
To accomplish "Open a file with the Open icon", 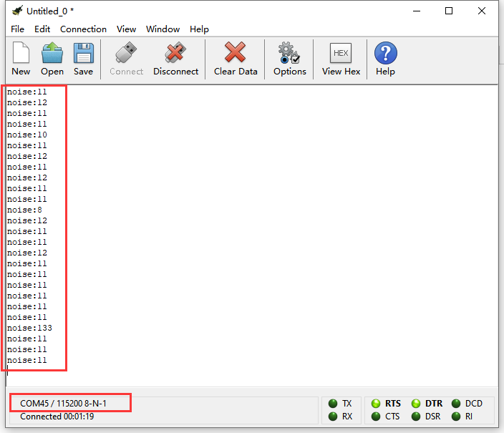I will (x=52, y=53).
